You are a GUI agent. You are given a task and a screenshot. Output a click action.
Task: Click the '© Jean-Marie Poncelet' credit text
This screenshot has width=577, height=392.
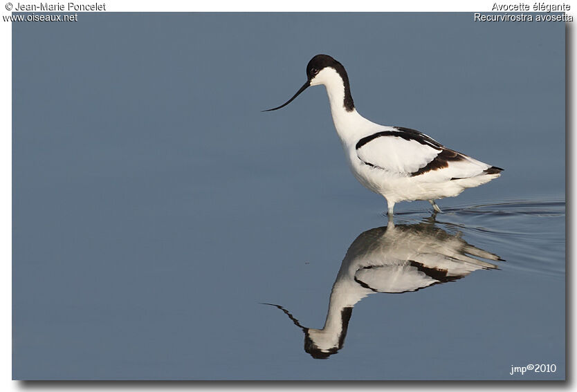[55, 7]
